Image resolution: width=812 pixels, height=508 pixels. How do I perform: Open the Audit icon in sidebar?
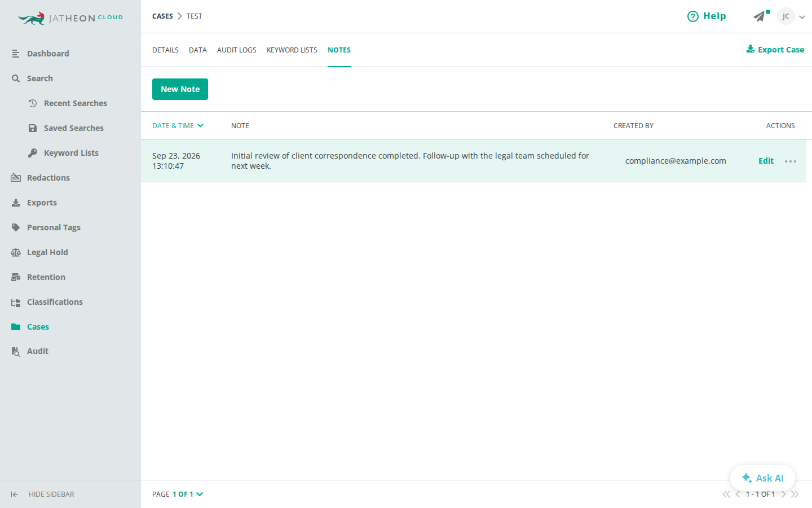[16, 352]
